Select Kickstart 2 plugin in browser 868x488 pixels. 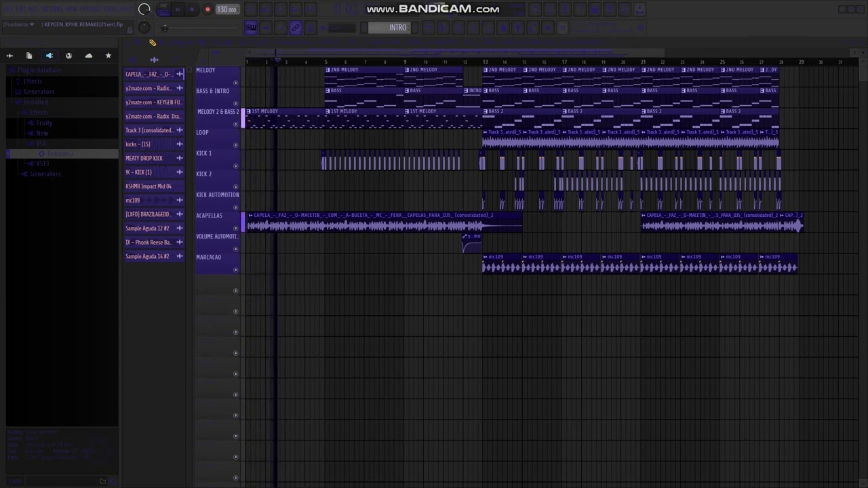coord(60,154)
